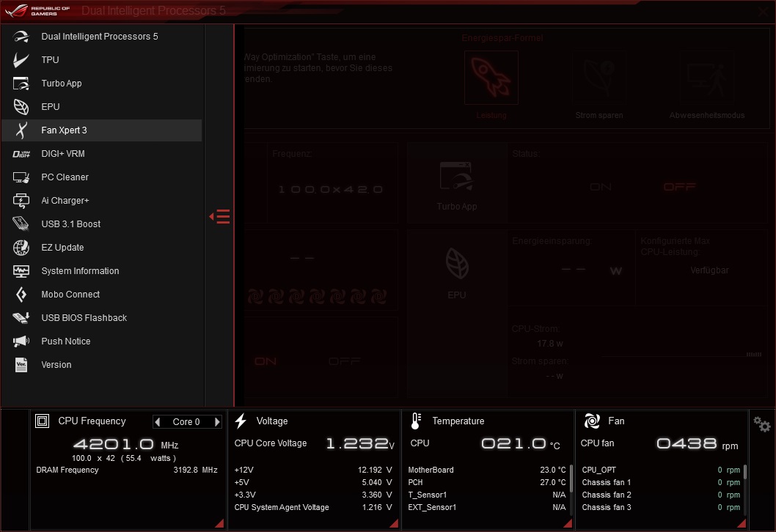Viewport: 776px width, 532px height.
Task: Open the Push Notice menu label
Action: [66, 341]
